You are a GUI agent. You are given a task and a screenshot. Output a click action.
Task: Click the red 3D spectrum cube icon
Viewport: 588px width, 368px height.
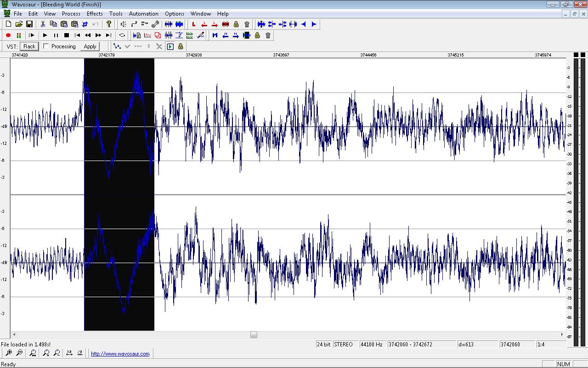(158, 35)
